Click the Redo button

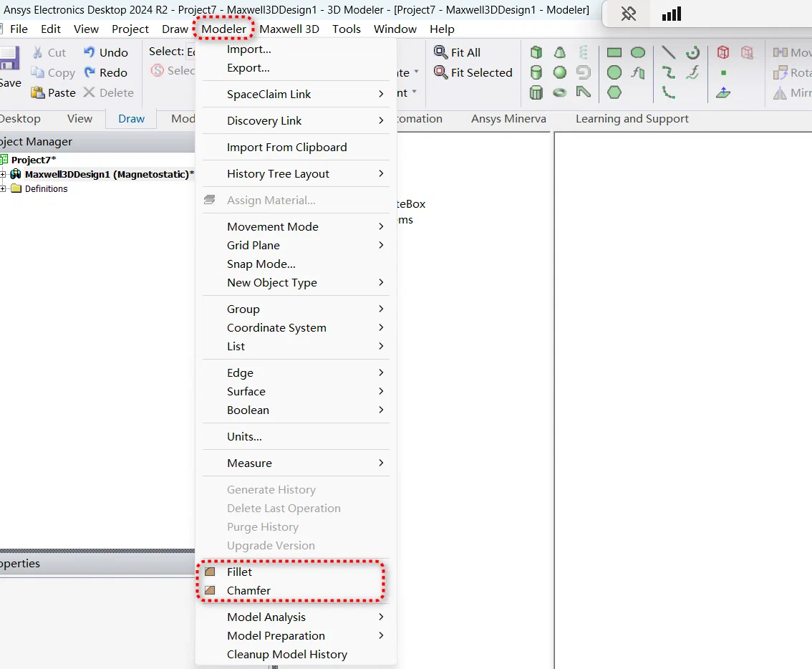tap(106, 72)
